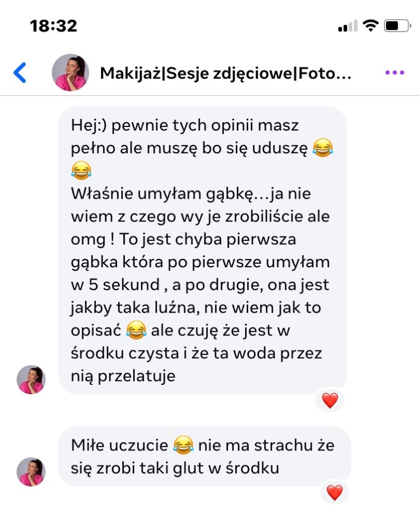
Task: Select the message bubble 'Miłe uczucie'
Action: pos(204,457)
